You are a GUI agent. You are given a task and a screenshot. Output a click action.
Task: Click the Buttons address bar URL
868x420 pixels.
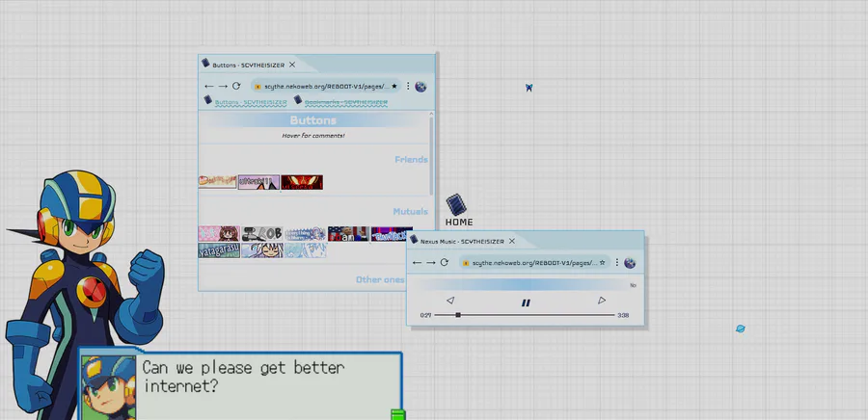[327, 86]
